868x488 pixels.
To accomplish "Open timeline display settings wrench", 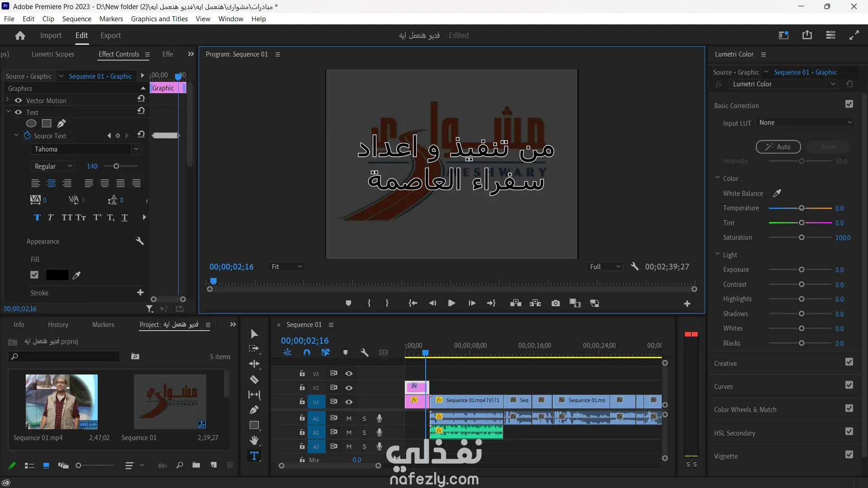I will [365, 353].
